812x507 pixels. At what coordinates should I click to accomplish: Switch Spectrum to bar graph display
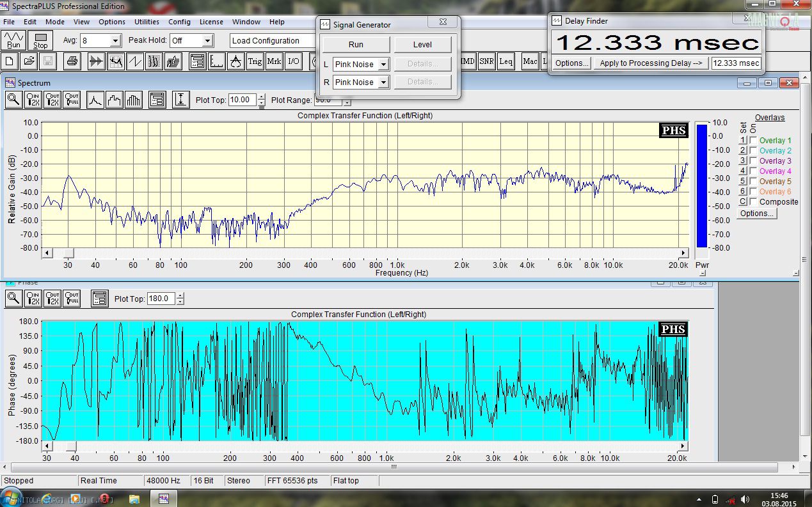(x=134, y=100)
